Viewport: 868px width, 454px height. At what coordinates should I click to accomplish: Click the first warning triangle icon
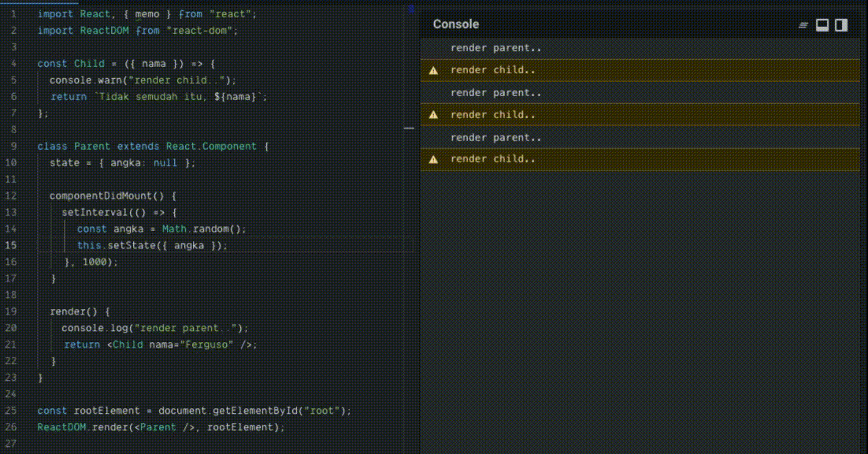coord(433,71)
